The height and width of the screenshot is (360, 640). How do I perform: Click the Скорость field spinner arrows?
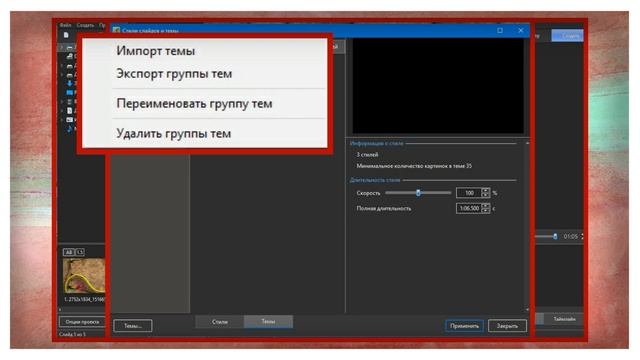coord(485,193)
